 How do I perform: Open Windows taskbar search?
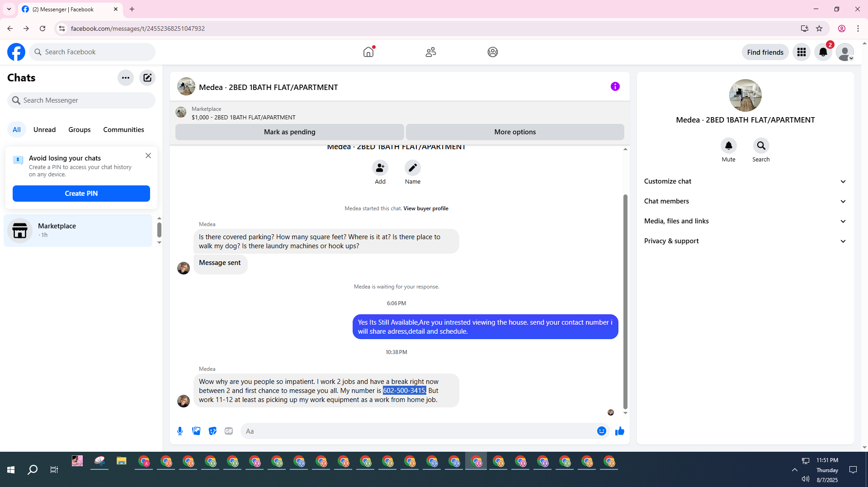pyautogui.click(x=33, y=470)
